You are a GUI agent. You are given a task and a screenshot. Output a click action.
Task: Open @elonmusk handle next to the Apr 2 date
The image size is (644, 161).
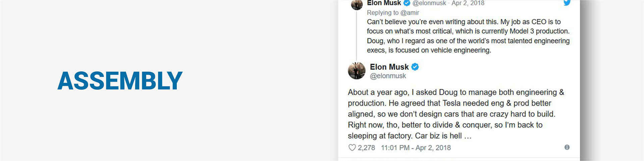coord(429,3)
